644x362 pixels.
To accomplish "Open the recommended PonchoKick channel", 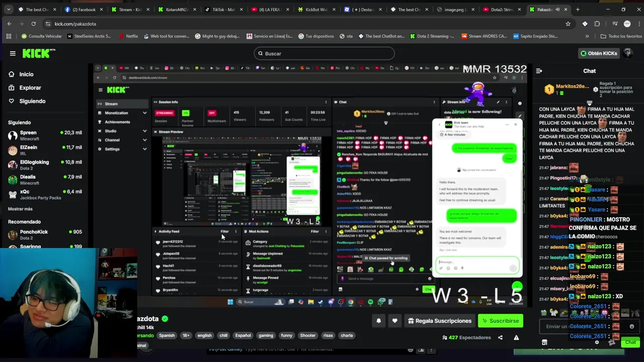I will [x=45, y=234].
